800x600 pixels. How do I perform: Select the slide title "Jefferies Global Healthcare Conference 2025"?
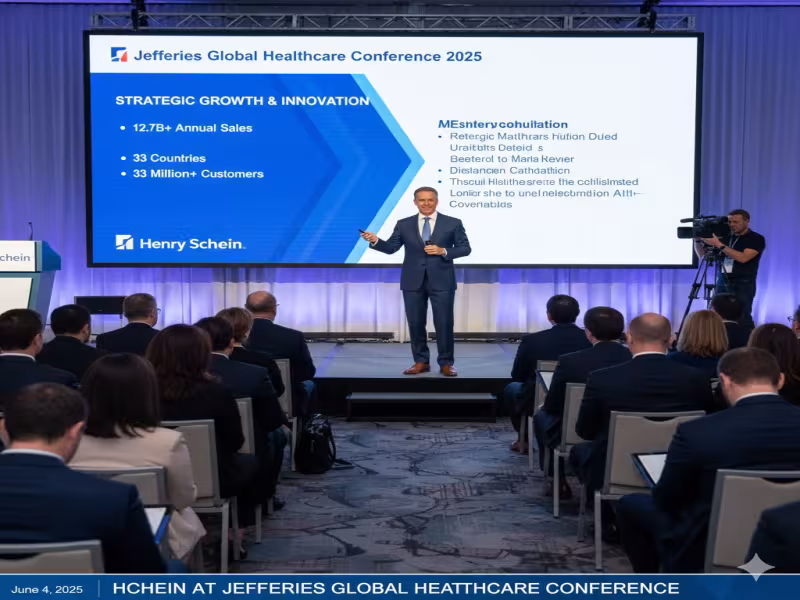coord(308,56)
